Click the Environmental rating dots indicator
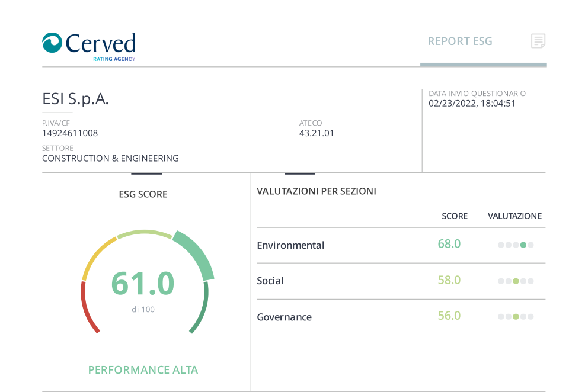Screen dimensions: 588x392 [516, 245]
